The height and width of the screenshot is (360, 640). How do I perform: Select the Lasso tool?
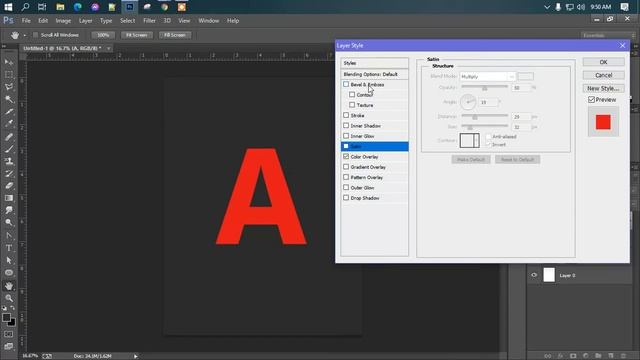[9, 87]
